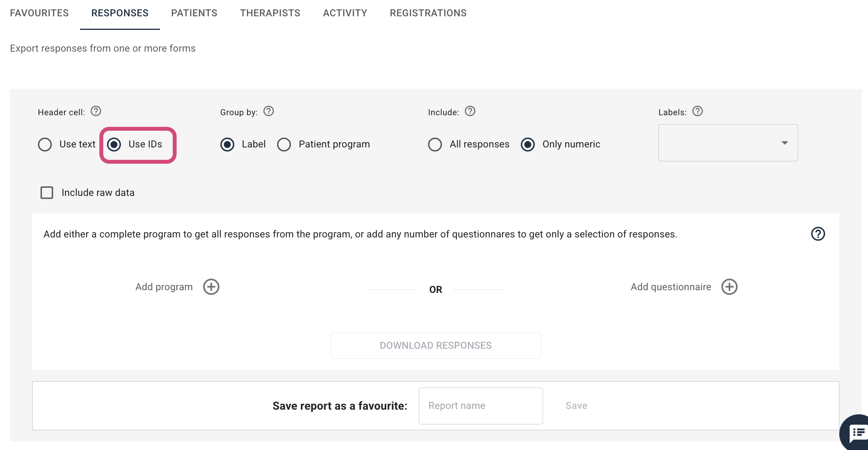The width and height of the screenshot is (868, 450).
Task: Select the Use text radio button
Action: click(45, 144)
